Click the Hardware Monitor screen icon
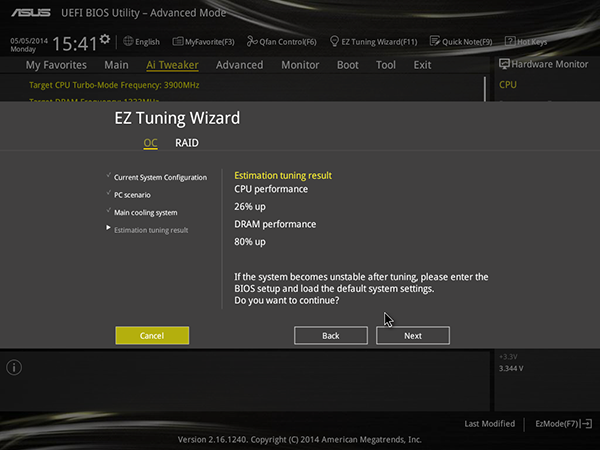 [504, 64]
